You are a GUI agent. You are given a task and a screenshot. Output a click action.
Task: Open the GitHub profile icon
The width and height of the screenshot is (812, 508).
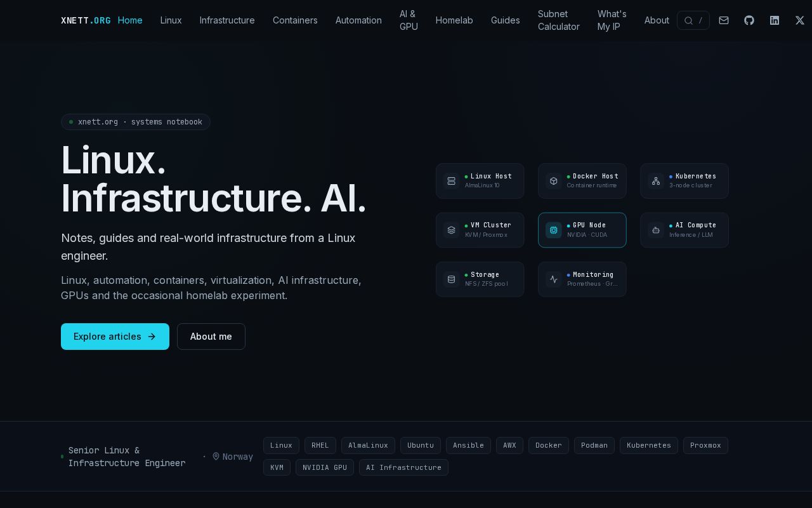tap(749, 20)
